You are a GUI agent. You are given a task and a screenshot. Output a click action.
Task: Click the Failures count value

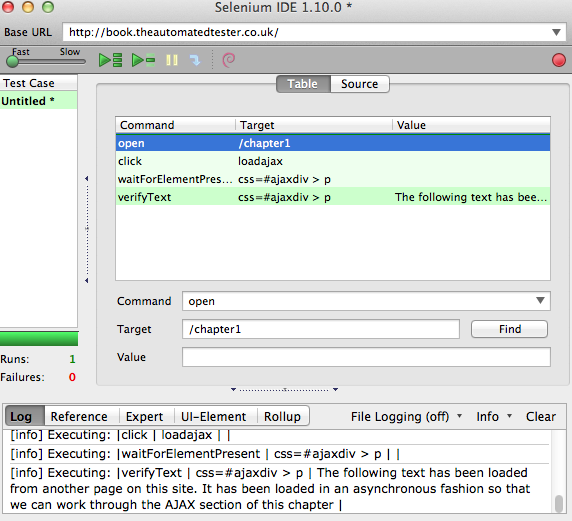(x=72, y=377)
